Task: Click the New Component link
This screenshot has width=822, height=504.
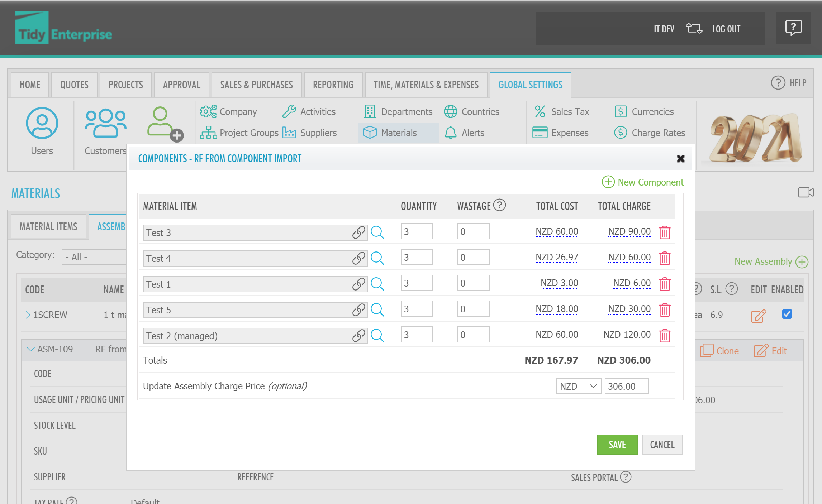Action: pyautogui.click(x=643, y=182)
